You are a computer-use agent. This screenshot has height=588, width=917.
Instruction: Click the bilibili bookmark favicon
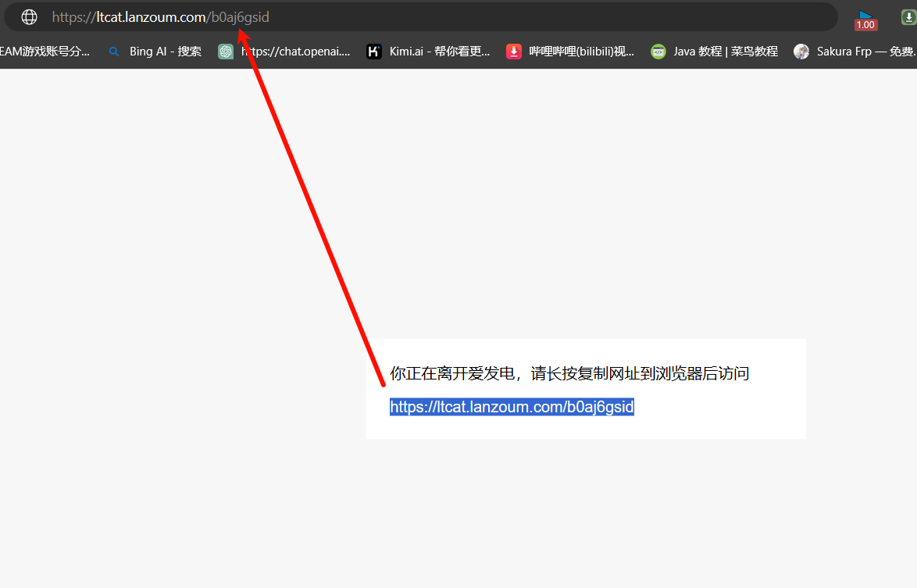(x=514, y=51)
